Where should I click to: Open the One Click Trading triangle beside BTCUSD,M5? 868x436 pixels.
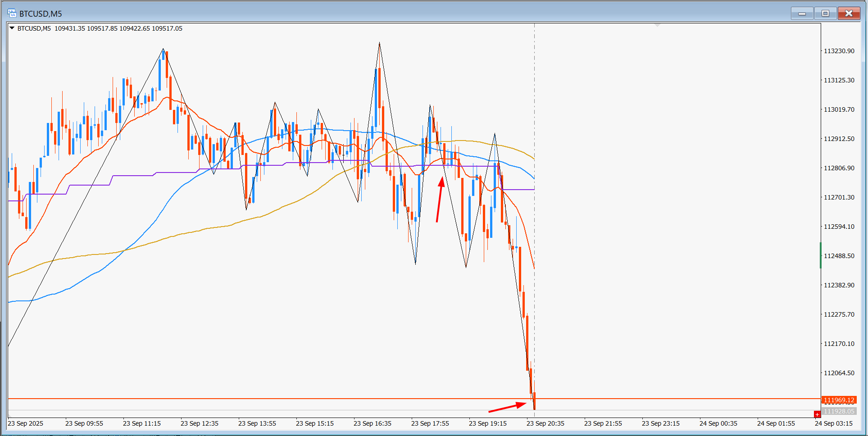pyautogui.click(x=12, y=28)
